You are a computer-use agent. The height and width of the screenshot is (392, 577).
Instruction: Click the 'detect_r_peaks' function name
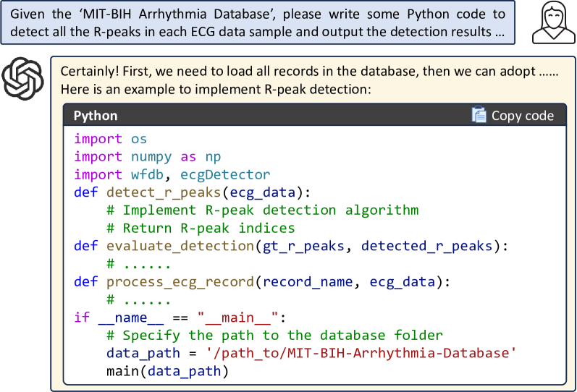click(163, 192)
